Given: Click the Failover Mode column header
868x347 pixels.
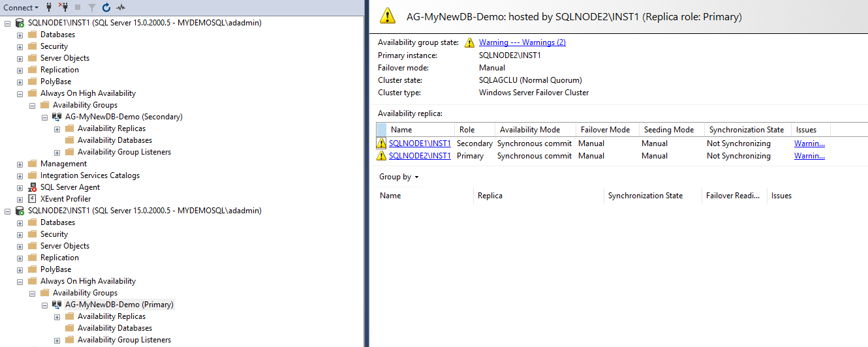Looking at the screenshot, I should pyautogui.click(x=607, y=130).
